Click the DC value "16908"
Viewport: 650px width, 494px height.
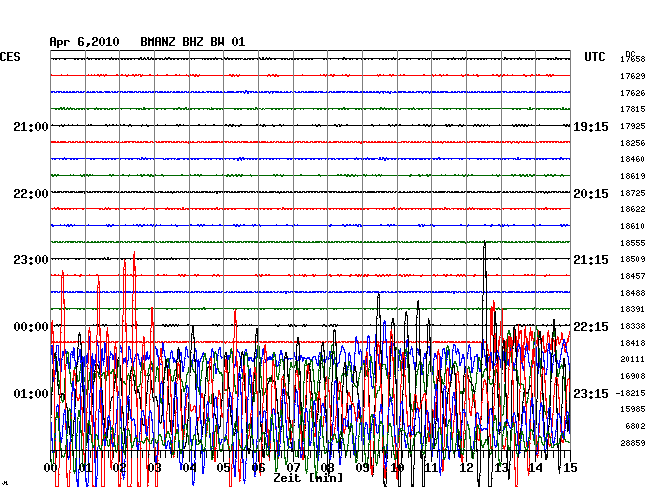[633, 376]
